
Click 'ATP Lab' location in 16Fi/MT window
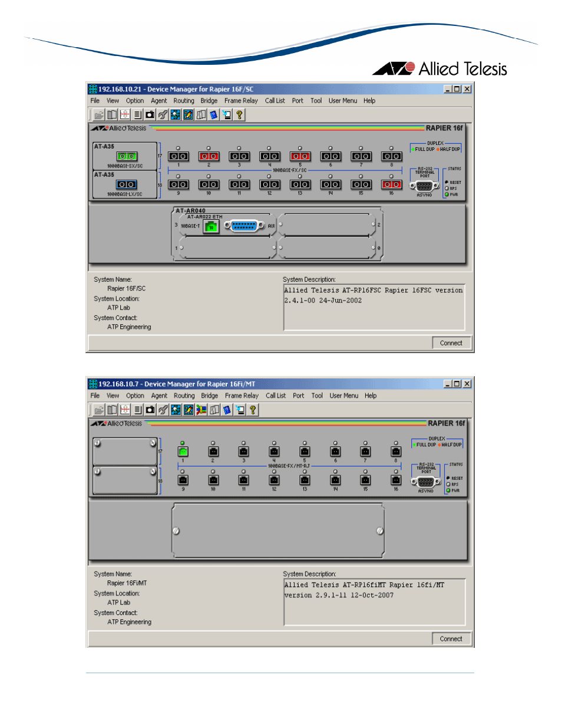pos(118,602)
